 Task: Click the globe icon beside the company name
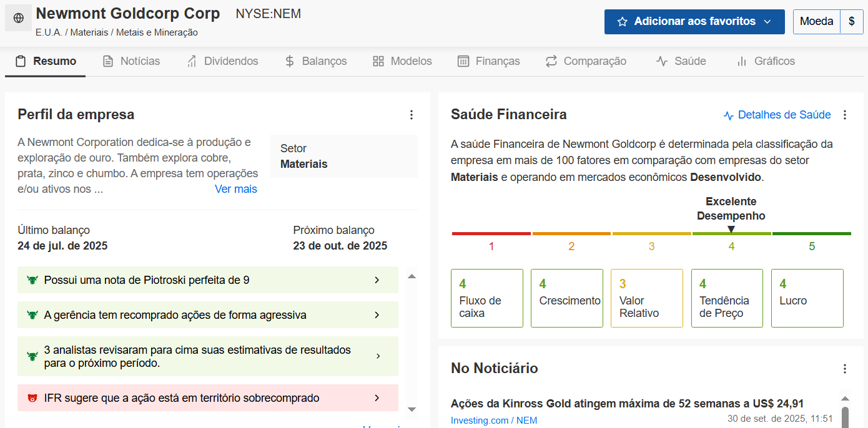click(x=18, y=19)
